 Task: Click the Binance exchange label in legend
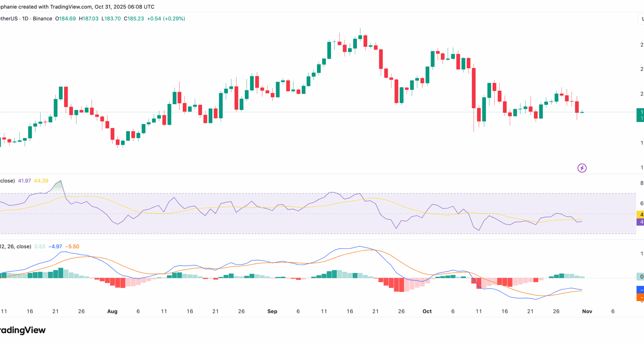tap(42, 19)
